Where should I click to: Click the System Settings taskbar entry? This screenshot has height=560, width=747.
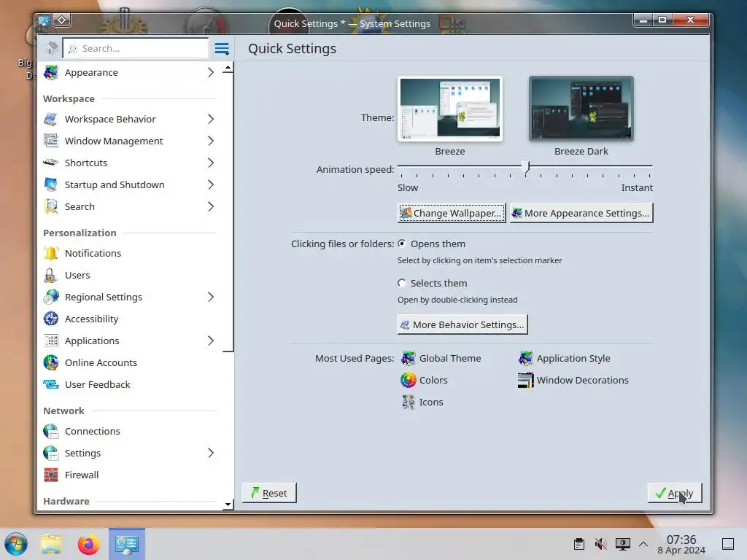click(x=127, y=544)
